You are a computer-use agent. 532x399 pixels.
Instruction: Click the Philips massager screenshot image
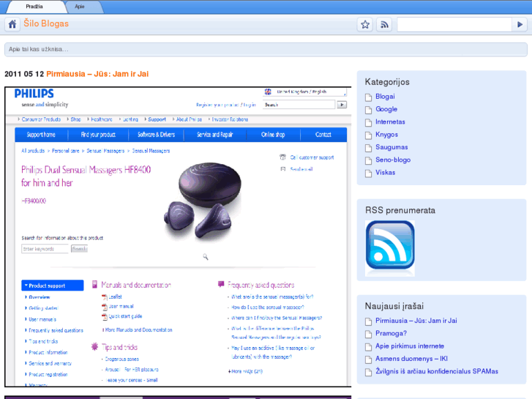(178, 236)
